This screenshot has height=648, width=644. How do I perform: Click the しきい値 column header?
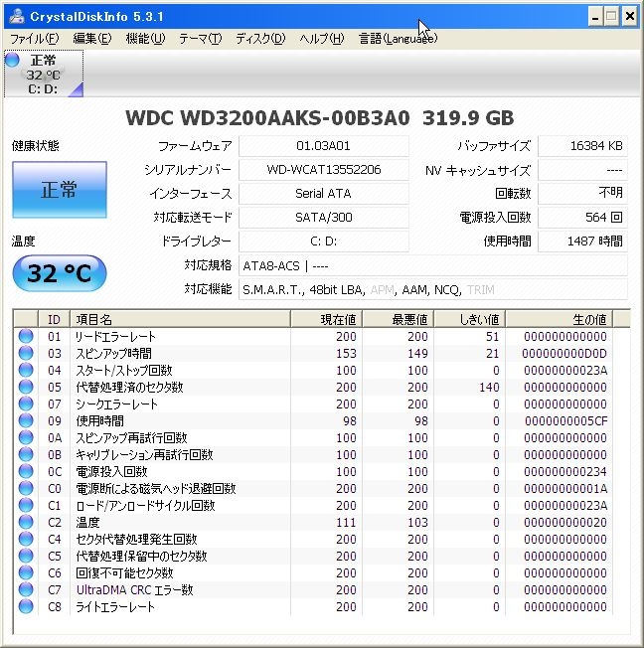pos(470,319)
